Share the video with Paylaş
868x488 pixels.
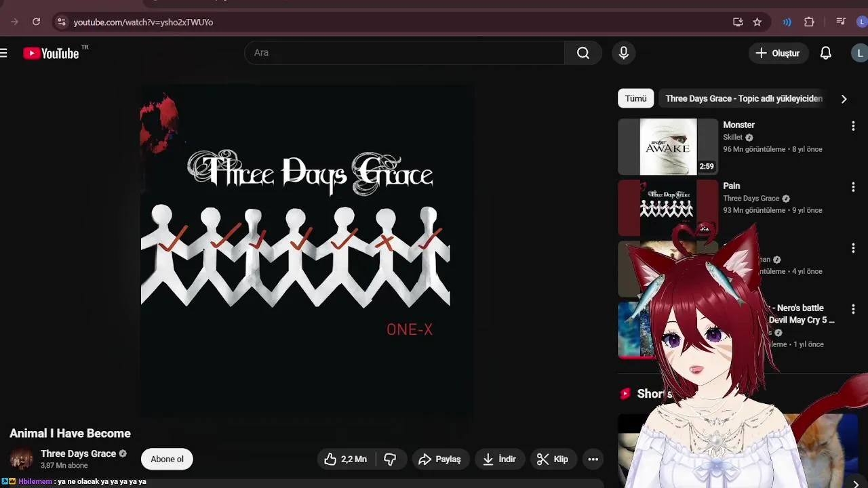(x=439, y=459)
